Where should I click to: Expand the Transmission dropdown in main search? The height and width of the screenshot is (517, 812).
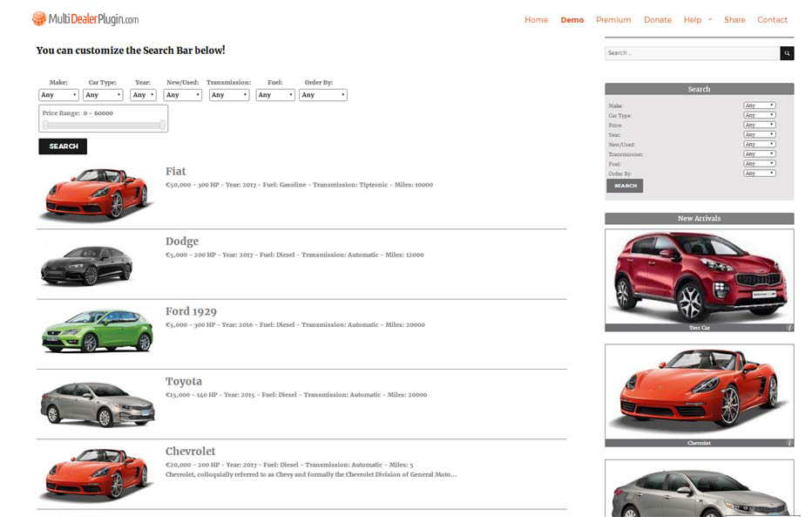tap(229, 95)
